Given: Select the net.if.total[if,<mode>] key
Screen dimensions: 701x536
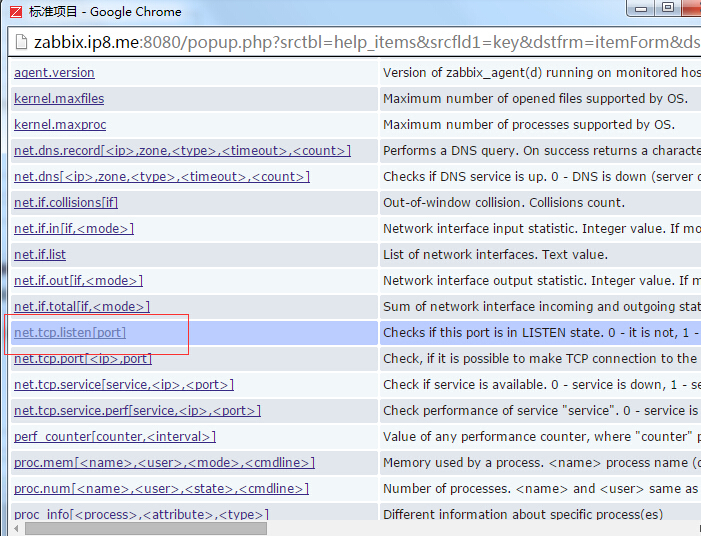Looking at the screenshot, I should (x=82, y=306).
